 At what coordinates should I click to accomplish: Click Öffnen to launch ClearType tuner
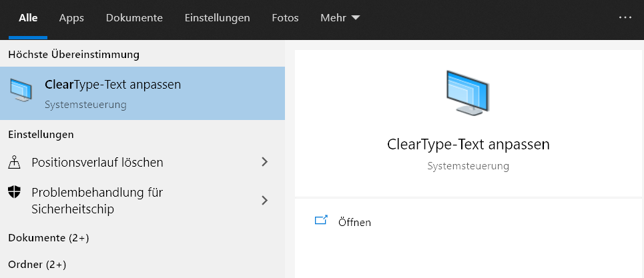point(354,222)
